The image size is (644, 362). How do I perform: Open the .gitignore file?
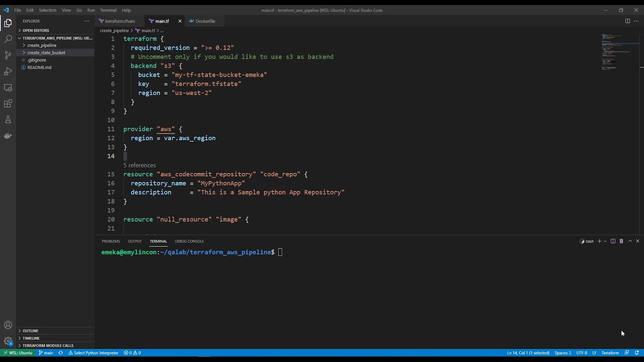coord(55,60)
